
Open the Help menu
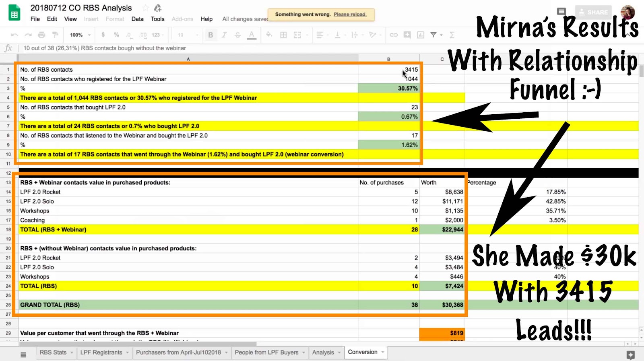(206, 19)
